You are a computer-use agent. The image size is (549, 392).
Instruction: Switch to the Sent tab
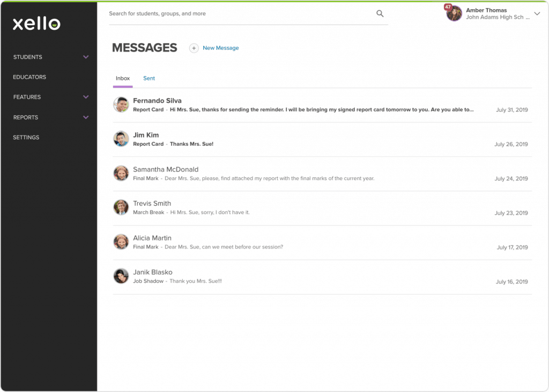[149, 79]
